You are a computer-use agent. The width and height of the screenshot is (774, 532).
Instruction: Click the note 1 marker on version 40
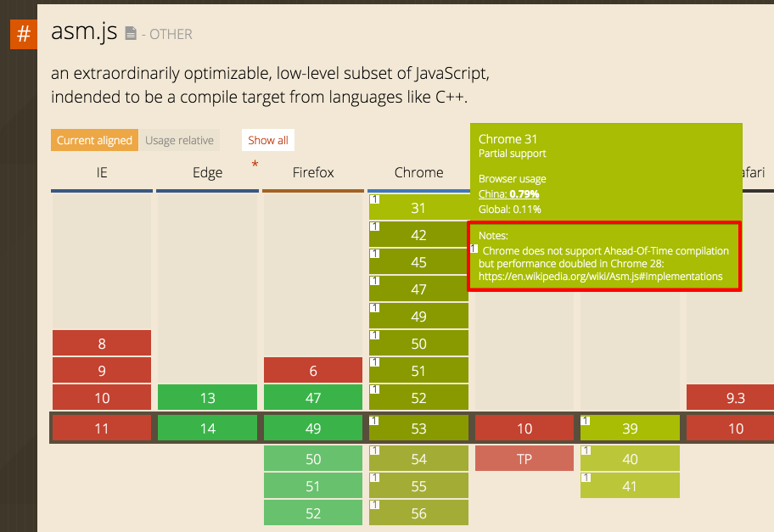pyautogui.click(x=586, y=451)
